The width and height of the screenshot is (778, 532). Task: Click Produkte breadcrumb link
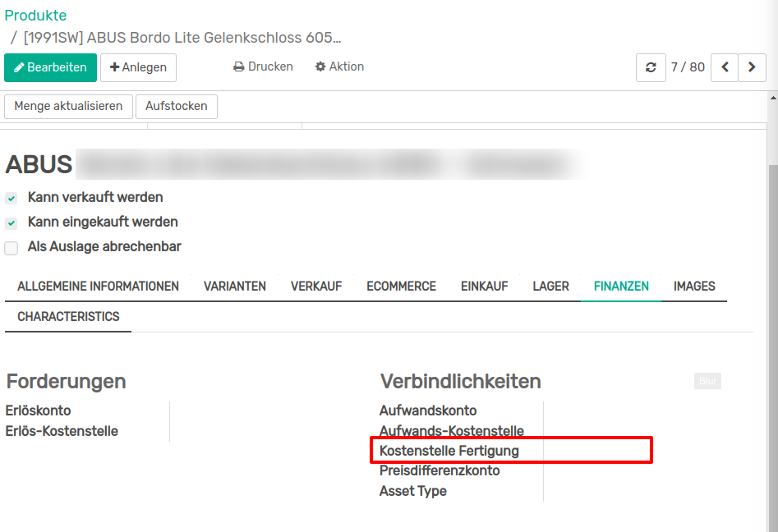[36, 16]
